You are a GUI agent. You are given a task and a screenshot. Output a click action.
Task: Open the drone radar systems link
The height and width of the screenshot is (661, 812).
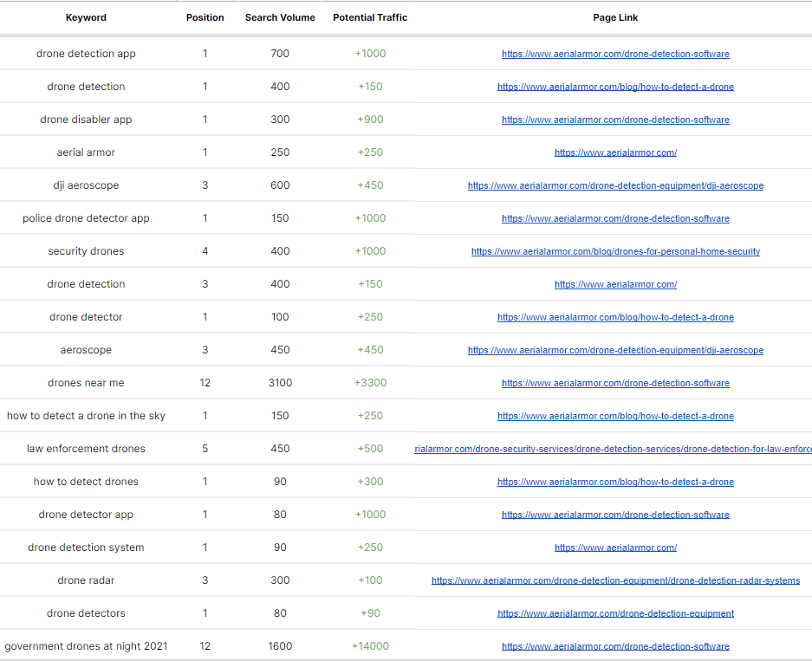click(x=615, y=580)
